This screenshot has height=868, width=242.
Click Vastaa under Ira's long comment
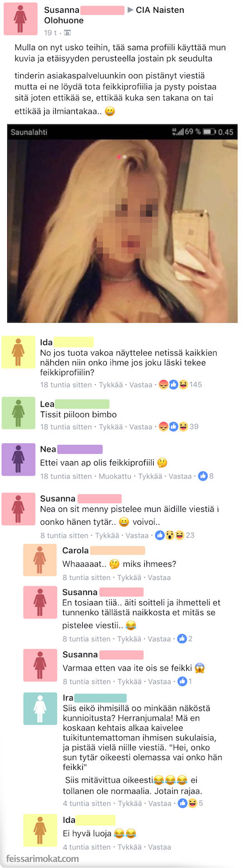159,803
